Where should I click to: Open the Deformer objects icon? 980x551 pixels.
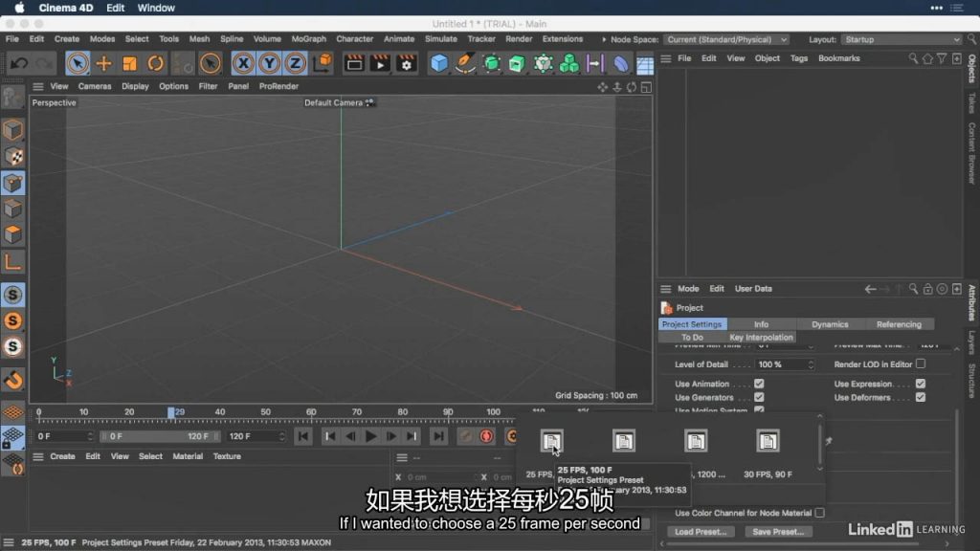[x=620, y=63]
